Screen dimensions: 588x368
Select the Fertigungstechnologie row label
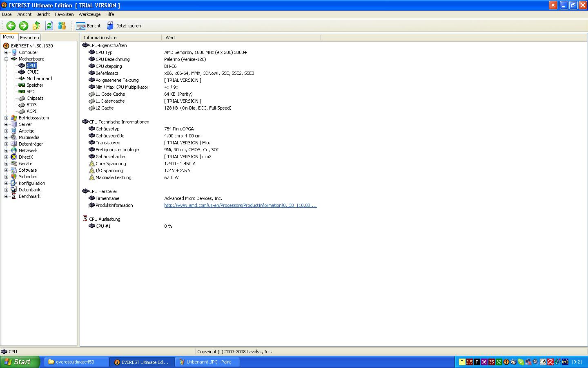[117, 150]
